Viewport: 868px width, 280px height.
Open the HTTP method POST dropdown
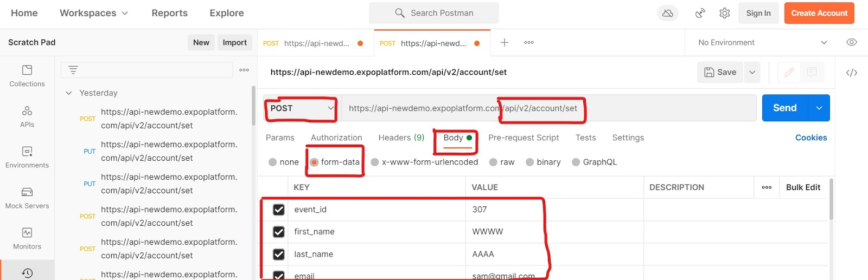click(x=301, y=108)
